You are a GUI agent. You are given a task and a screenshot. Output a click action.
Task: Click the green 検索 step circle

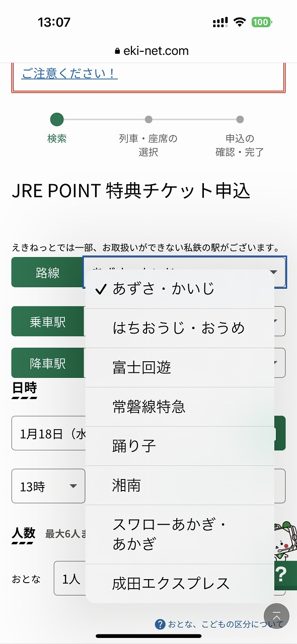pyautogui.click(x=57, y=120)
